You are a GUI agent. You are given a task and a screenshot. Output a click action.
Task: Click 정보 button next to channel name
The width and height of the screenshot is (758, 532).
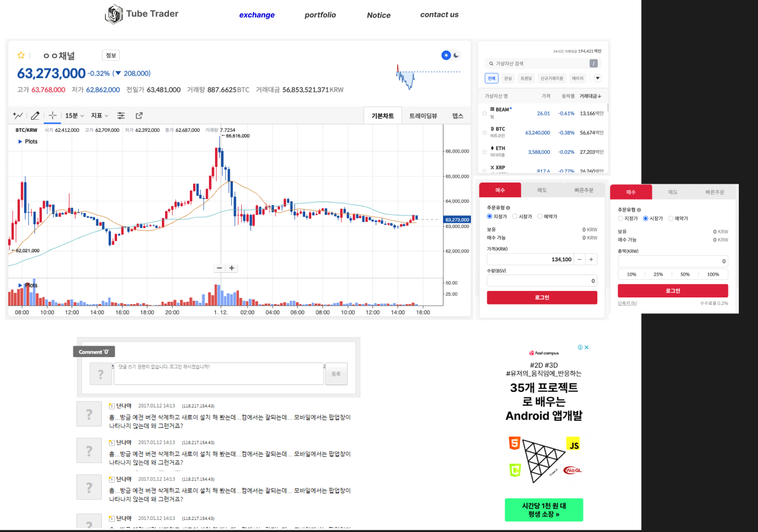point(111,55)
